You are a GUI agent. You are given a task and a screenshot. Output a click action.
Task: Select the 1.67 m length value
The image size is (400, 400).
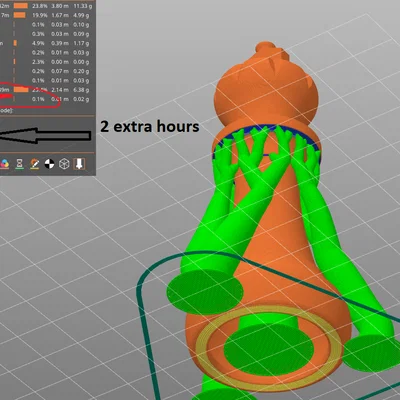60,15
